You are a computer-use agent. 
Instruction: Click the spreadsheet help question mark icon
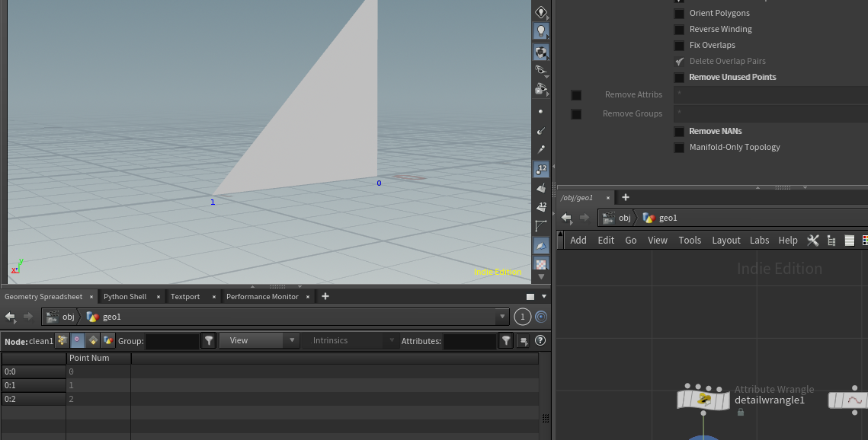pos(540,341)
